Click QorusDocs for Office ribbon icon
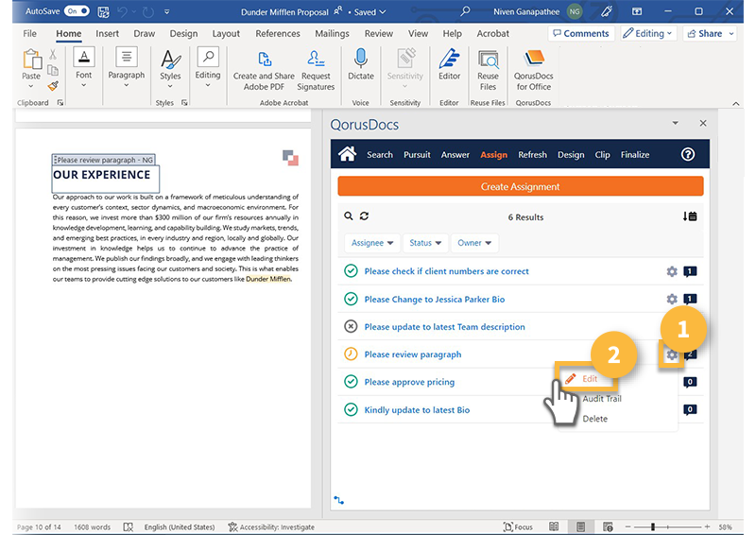756x535 pixels. [x=533, y=66]
